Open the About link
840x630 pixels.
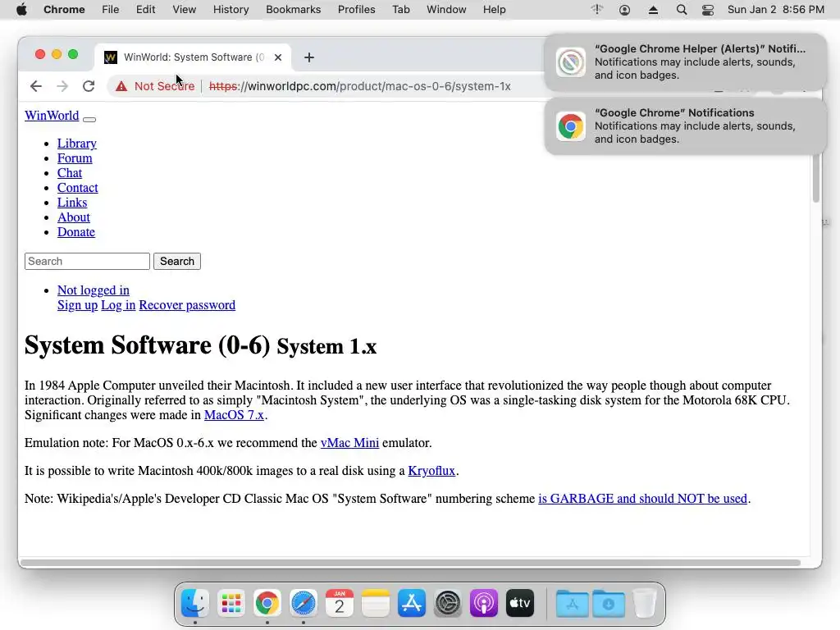click(74, 217)
